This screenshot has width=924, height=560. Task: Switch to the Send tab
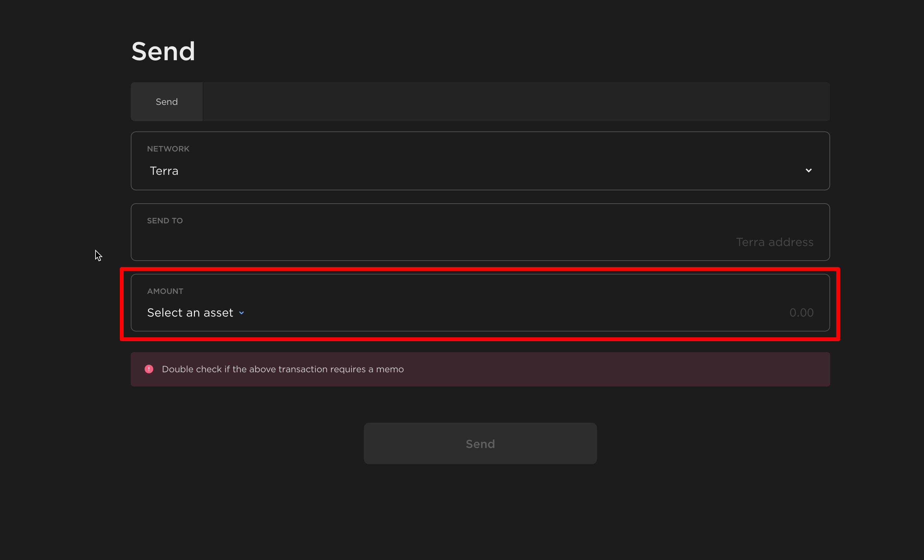(x=166, y=102)
